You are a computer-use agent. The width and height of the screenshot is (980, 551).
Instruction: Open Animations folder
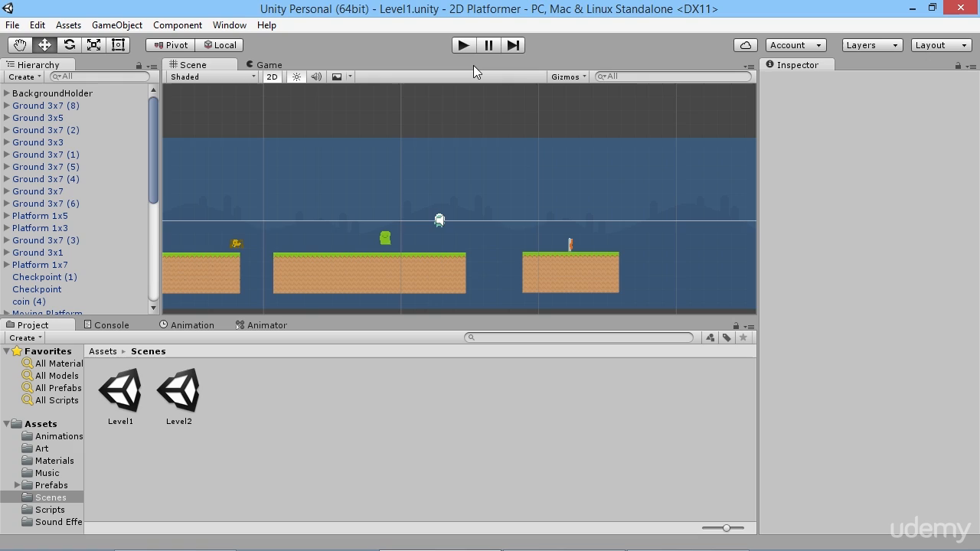tap(52, 436)
